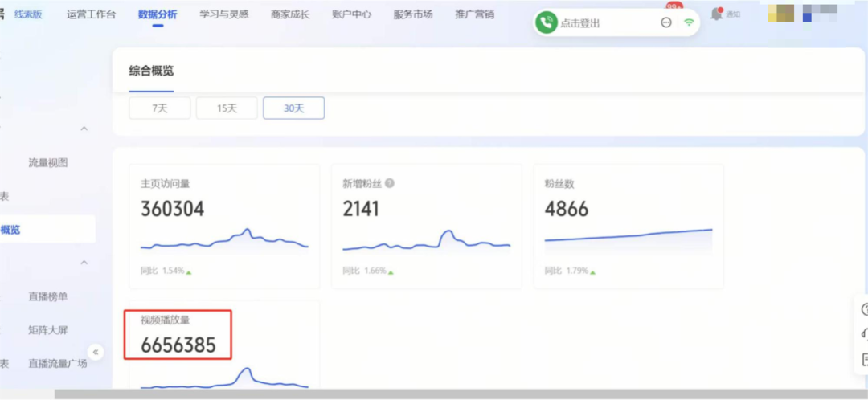Screen dimensions: 868x400
Task: Collapse the sidebar group above 直播榜单
Action: coord(84,263)
